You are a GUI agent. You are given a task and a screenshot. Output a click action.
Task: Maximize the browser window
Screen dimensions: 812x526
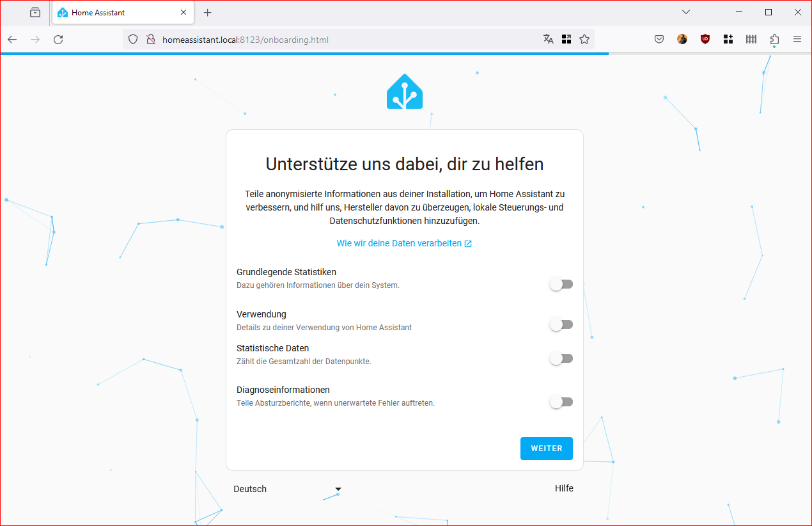click(769, 12)
